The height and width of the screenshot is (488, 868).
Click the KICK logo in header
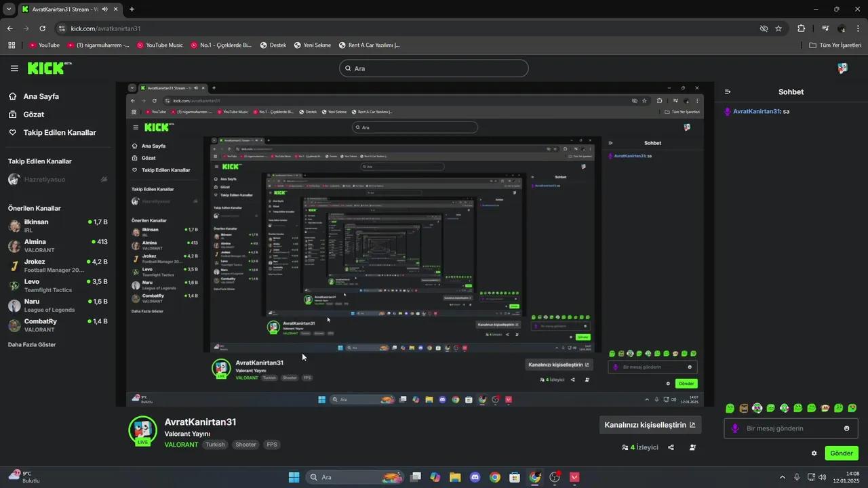point(49,68)
